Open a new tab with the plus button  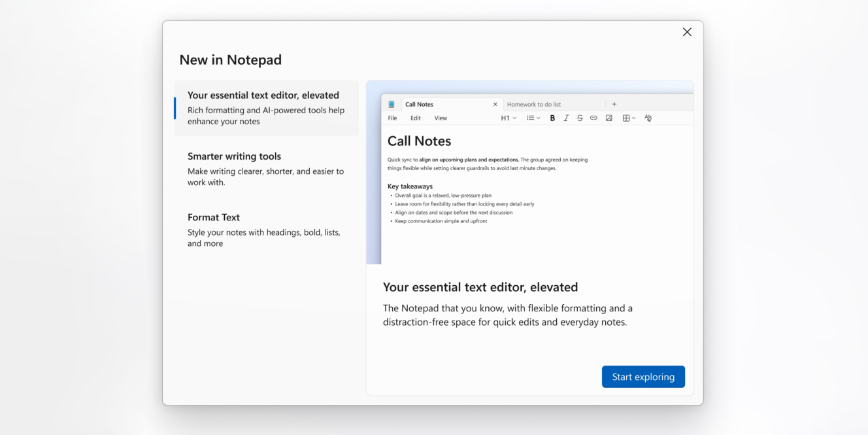pos(614,104)
